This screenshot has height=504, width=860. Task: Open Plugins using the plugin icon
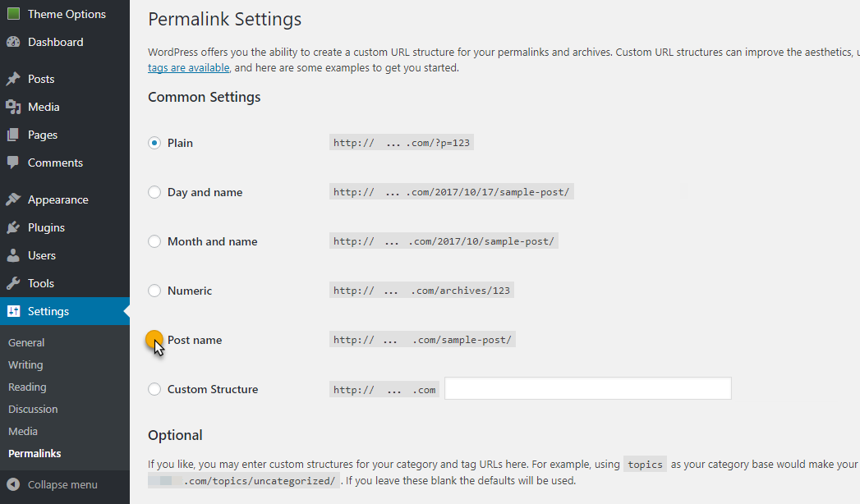pos(15,227)
